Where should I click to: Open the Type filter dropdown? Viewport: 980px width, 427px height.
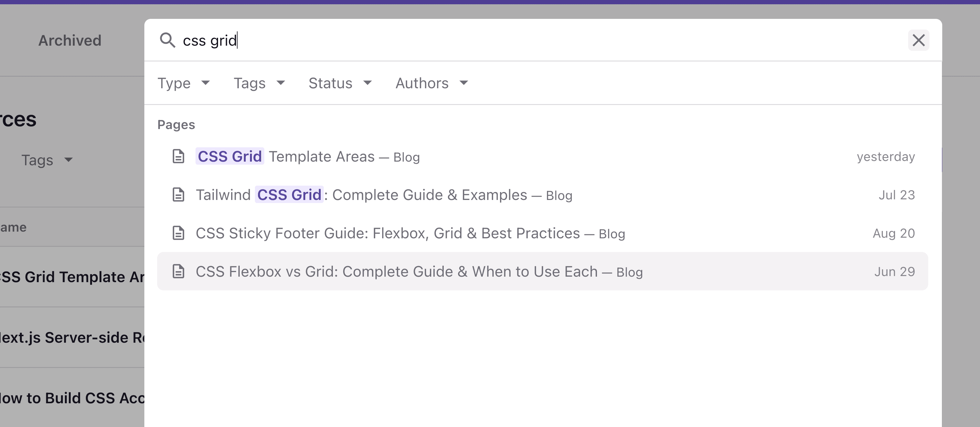tap(185, 83)
